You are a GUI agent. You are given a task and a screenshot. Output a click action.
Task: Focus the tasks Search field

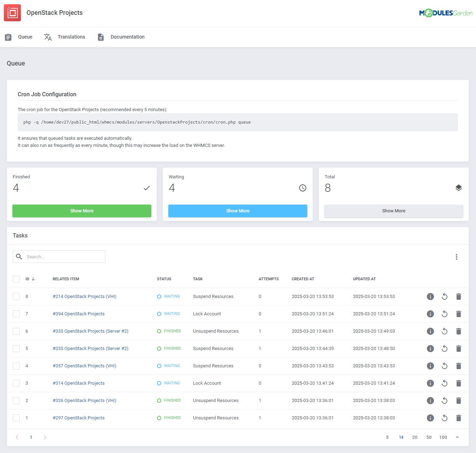[x=59, y=257]
